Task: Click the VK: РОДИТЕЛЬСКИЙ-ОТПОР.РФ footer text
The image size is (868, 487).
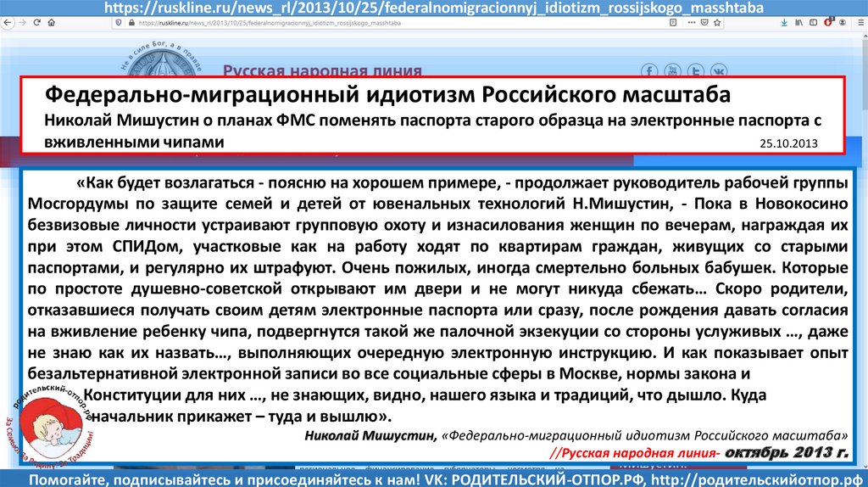Action: pyautogui.click(x=535, y=479)
